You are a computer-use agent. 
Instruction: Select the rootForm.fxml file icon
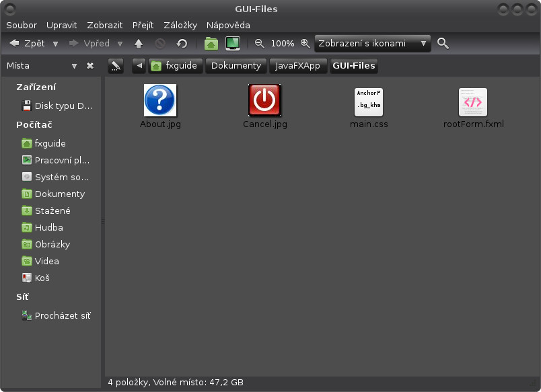(x=473, y=102)
